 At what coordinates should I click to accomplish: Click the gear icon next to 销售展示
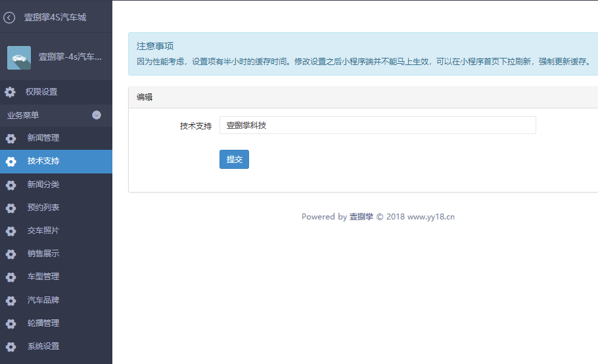(11, 254)
